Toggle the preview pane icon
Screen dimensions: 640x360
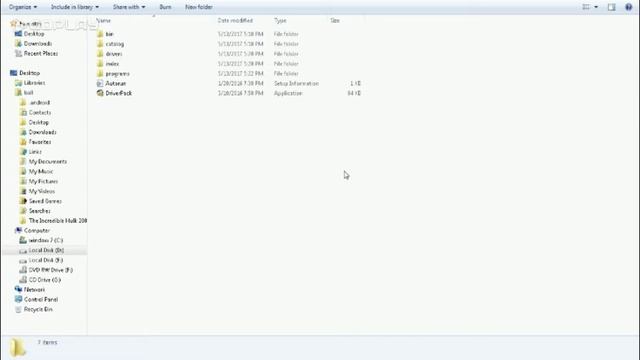611,7
